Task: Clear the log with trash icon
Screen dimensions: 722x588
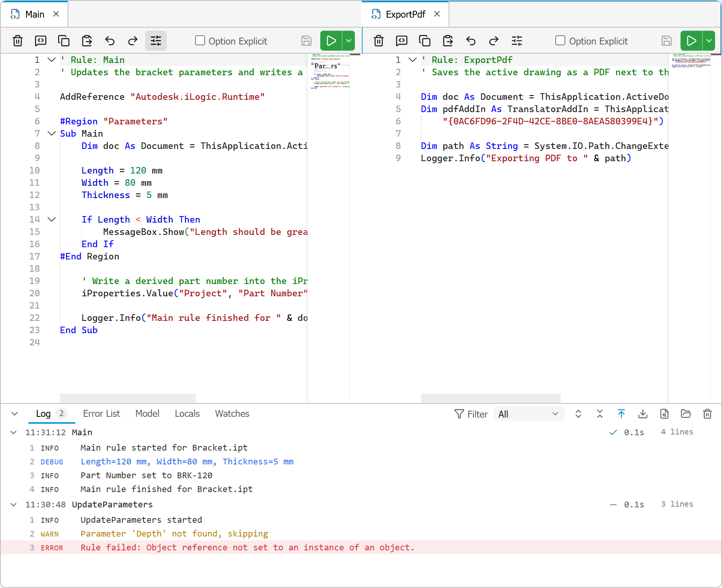Action: pyautogui.click(x=707, y=414)
